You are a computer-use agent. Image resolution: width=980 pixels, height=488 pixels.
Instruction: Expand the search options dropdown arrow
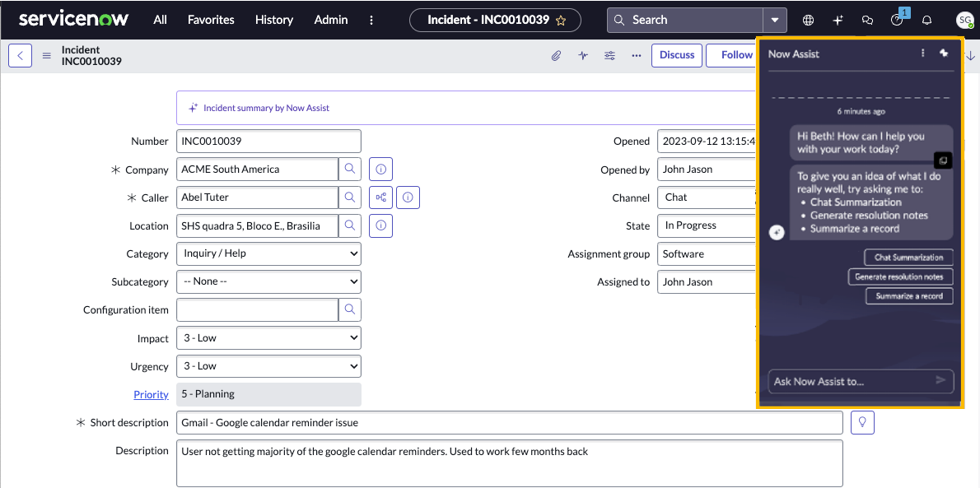775,20
